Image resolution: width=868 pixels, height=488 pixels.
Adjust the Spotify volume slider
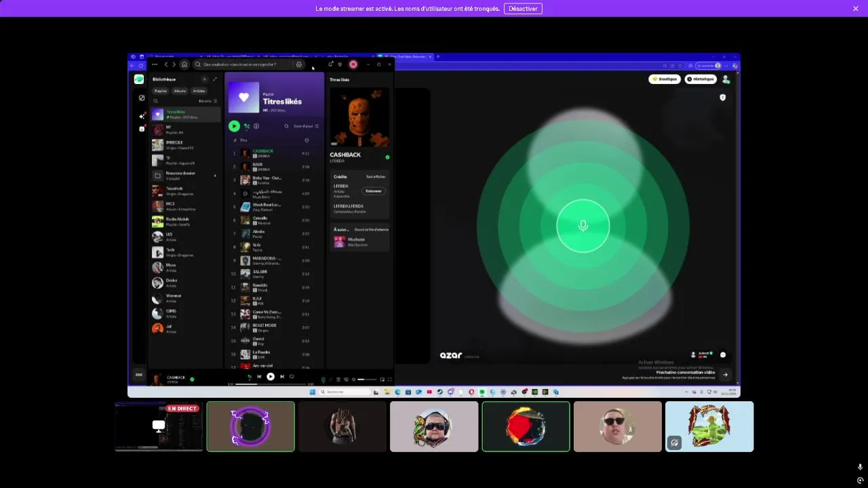[367, 380]
